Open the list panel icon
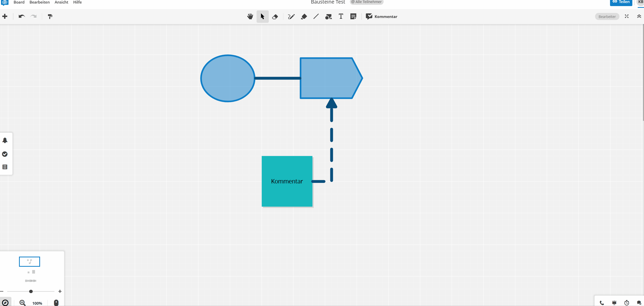Screen dimensions: 644x306 point(5,167)
